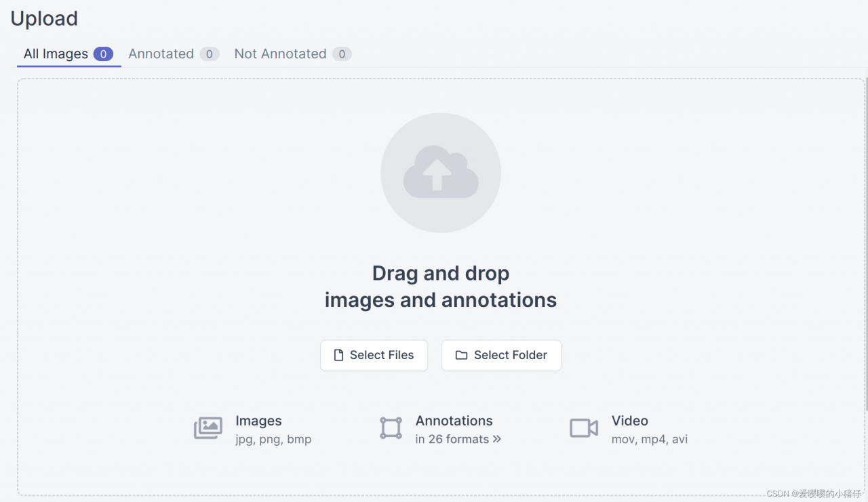Open the Annotated tab
Screen dimensions: 868x502
tap(161, 54)
